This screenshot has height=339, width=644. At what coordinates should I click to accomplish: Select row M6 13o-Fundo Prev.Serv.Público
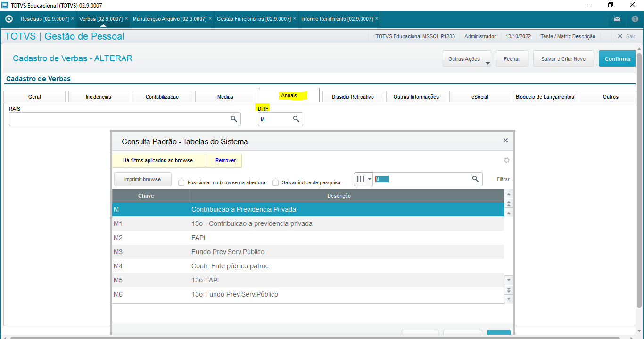point(308,294)
